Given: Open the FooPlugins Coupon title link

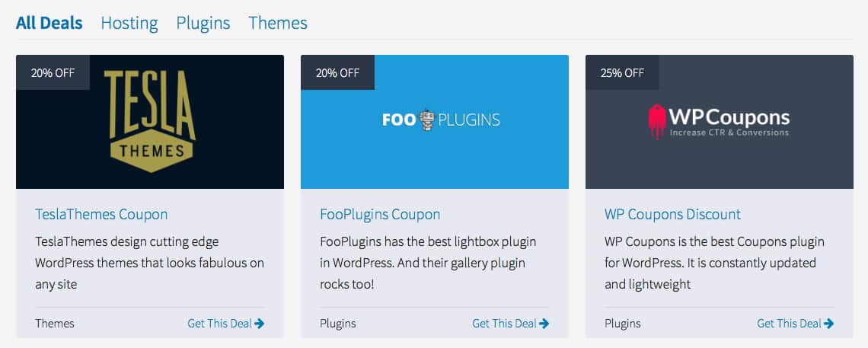Looking at the screenshot, I should coord(380,214).
